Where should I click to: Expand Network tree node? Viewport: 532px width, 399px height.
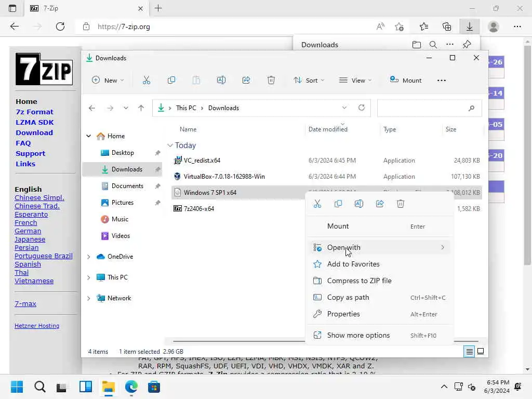88,298
